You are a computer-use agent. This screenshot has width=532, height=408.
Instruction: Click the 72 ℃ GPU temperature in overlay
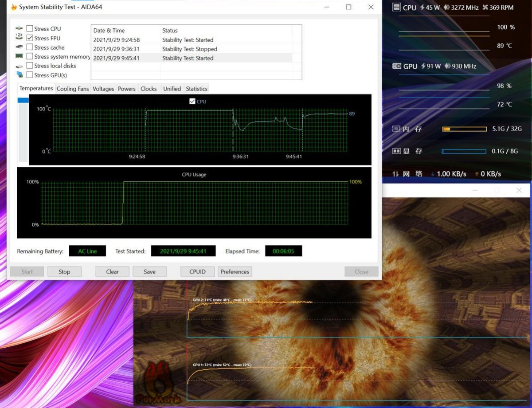click(505, 104)
